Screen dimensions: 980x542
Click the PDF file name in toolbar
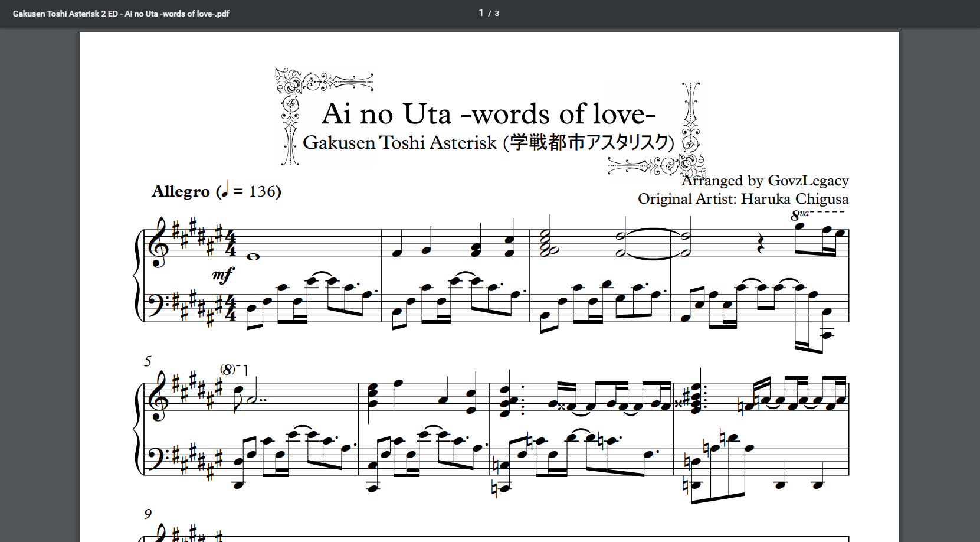pyautogui.click(x=121, y=14)
